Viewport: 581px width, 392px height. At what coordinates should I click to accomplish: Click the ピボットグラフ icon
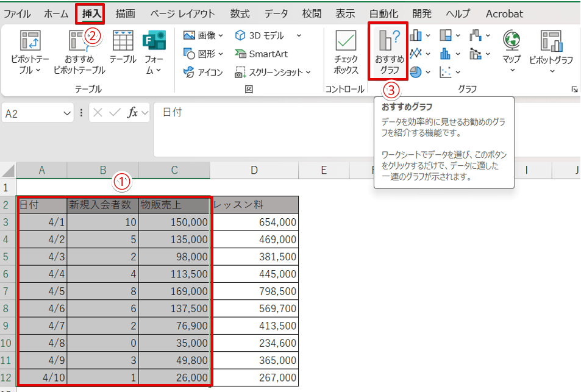(x=551, y=43)
